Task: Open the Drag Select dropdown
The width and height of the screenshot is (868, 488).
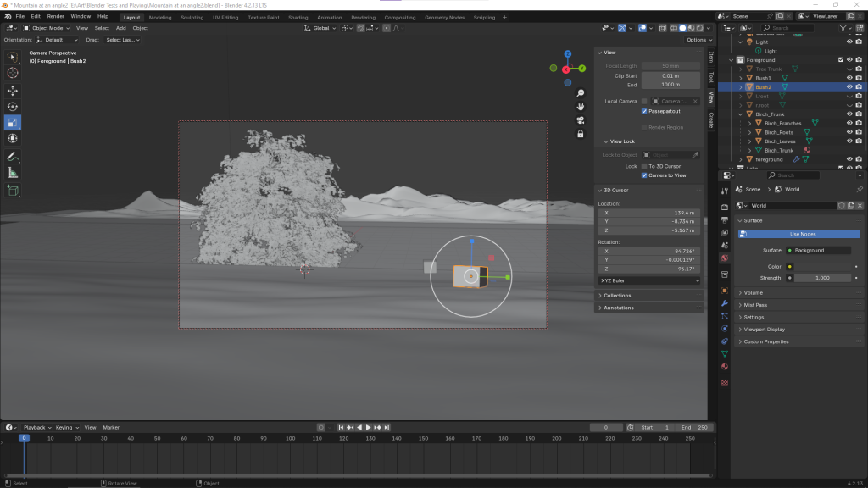Action: point(122,40)
